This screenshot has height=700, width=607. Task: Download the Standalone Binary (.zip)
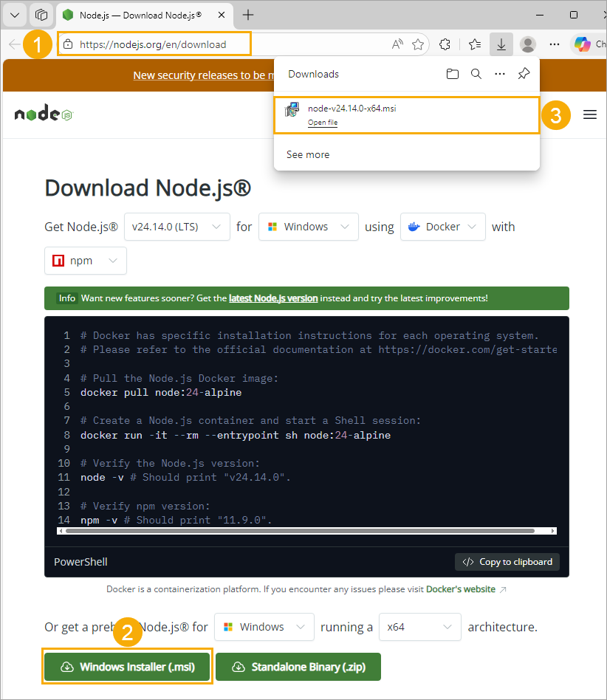(x=298, y=667)
